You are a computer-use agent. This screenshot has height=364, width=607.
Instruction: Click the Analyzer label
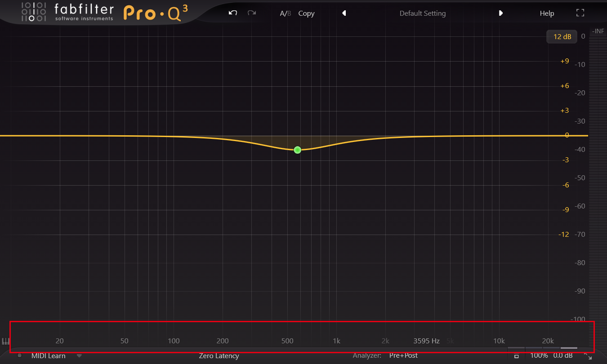(367, 355)
